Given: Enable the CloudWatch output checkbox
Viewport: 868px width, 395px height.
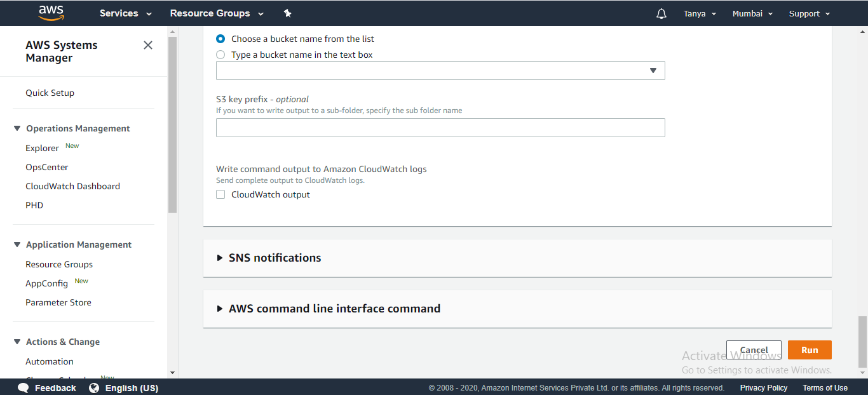Looking at the screenshot, I should (220, 194).
